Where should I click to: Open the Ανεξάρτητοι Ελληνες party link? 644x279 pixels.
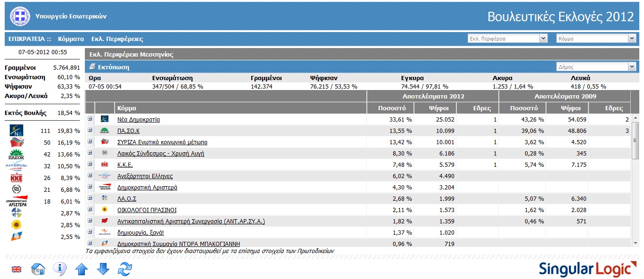145,176
